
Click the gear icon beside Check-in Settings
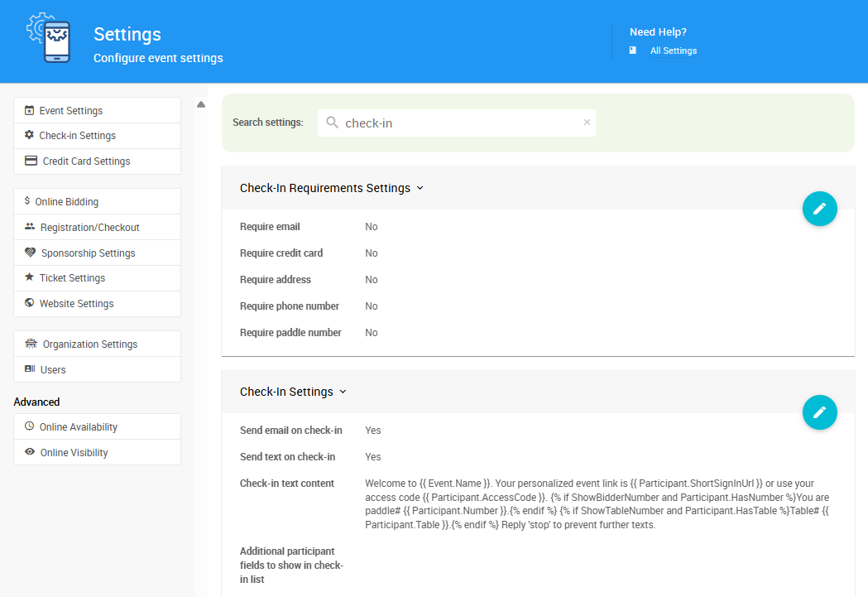click(29, 135)
